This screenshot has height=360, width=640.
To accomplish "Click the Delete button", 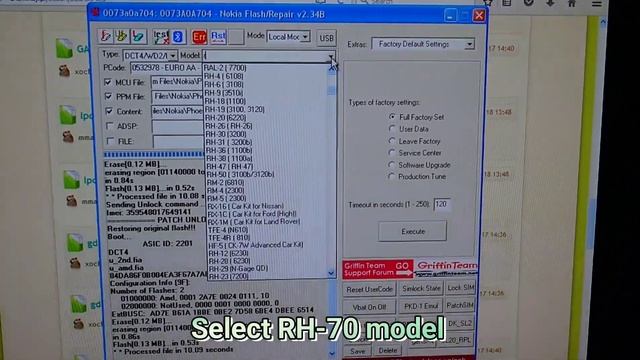I will [x=387, y=350].
